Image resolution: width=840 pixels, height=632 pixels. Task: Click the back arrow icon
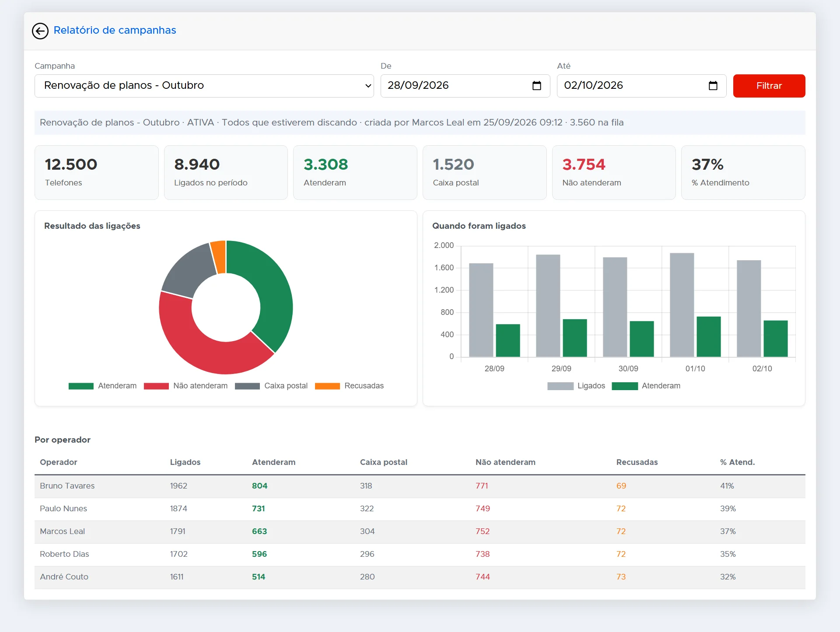click(x=40, y=31)
